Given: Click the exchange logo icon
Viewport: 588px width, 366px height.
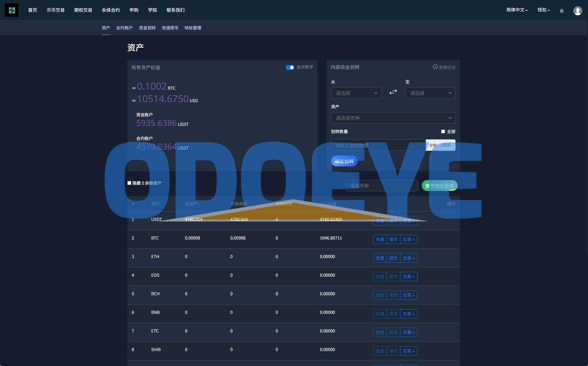Looking at the screenshot, I should click(x=12, y=10).
